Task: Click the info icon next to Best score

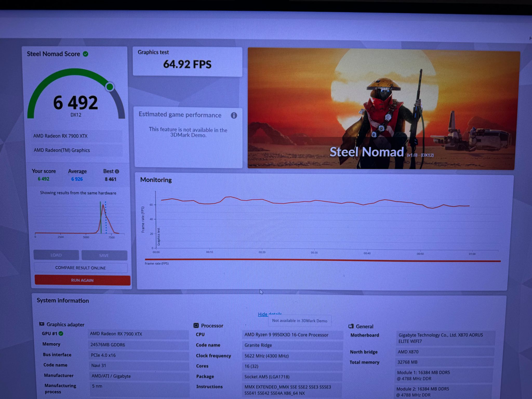Action: (117, 171)
